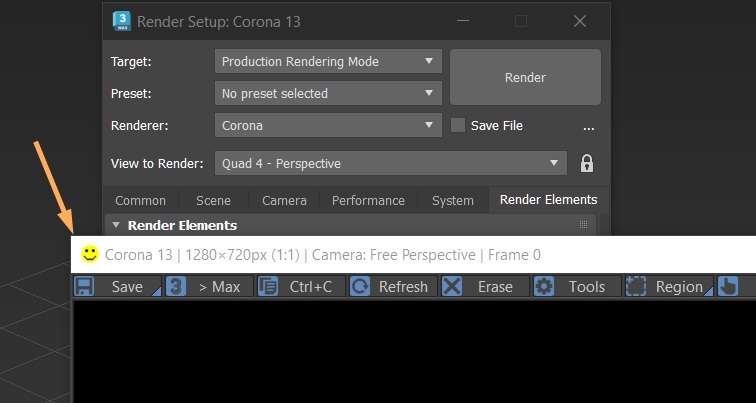The height and width of the screenshot is (403, 756).
Task: Click the smiley icon in the Corona title bar
Action: (x=90, y=254)
